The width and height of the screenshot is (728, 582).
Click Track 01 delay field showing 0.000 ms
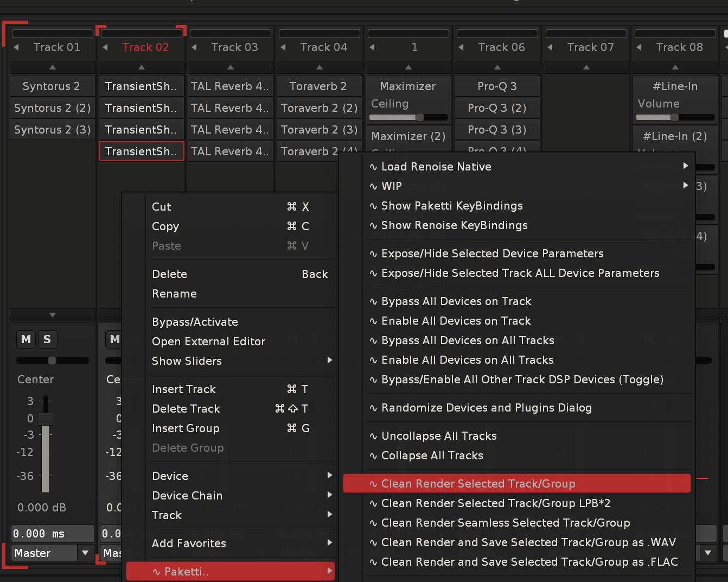(53, 534)
